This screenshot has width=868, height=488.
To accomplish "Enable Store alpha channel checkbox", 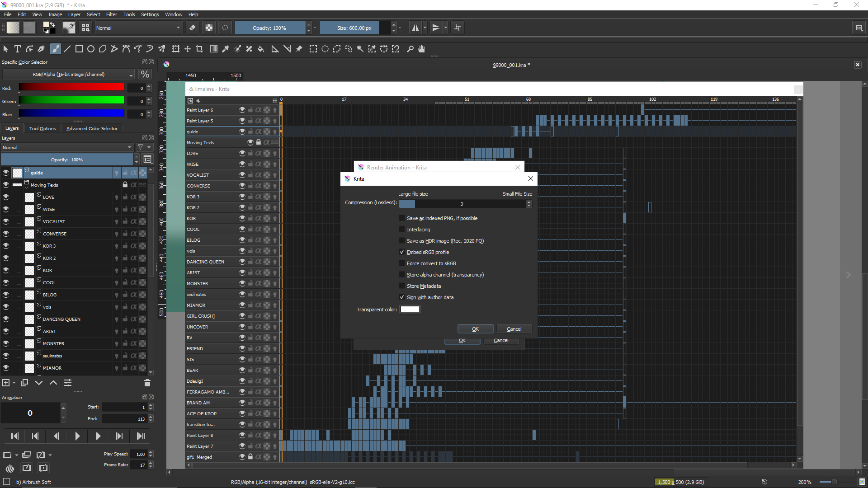I will point(402,275).
